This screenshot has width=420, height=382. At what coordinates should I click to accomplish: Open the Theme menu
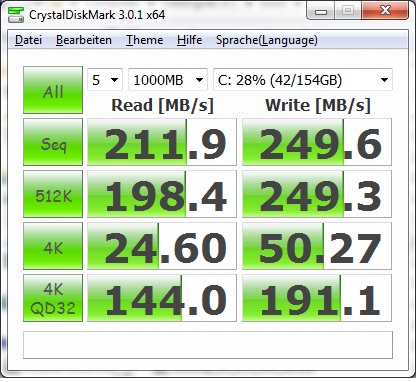click(144, 40)
